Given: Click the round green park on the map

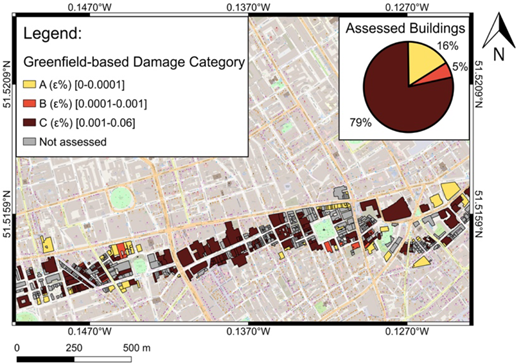Looking at the screenshot, I should (x=122, y=198).
